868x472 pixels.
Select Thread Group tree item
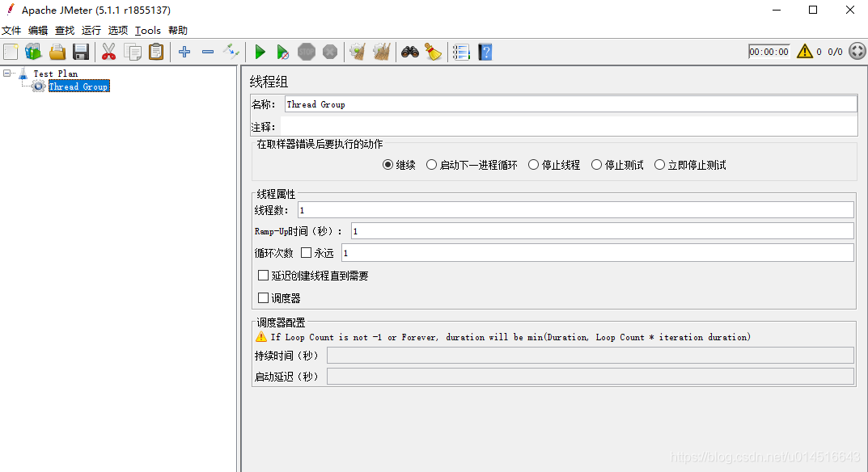(78, 86)
